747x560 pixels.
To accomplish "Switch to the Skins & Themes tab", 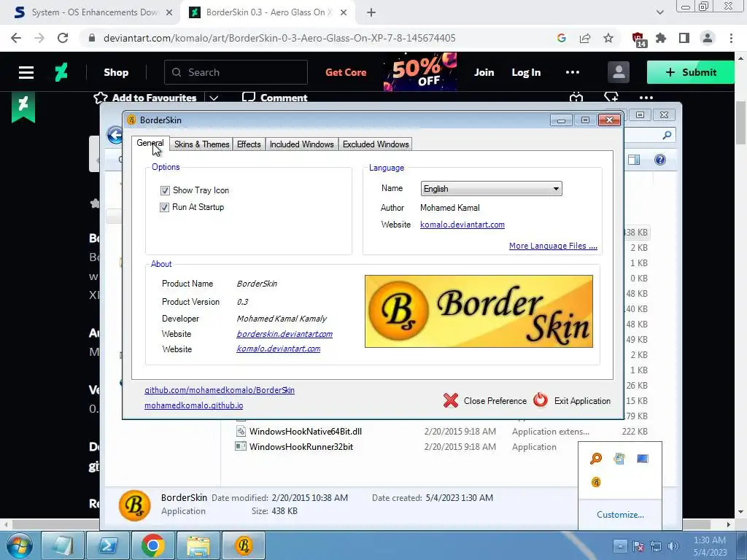I will (x=201, y=144).
